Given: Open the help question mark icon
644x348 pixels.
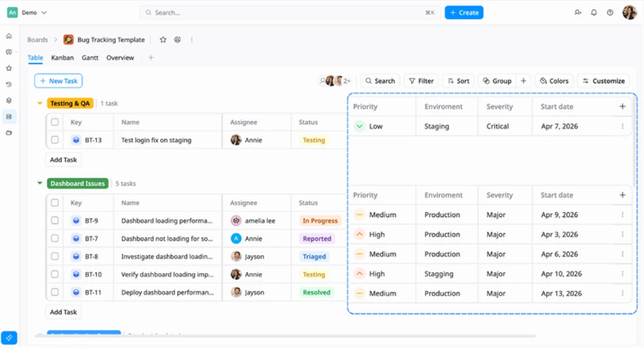Looking at the screenshot, I should coord(610,12).
